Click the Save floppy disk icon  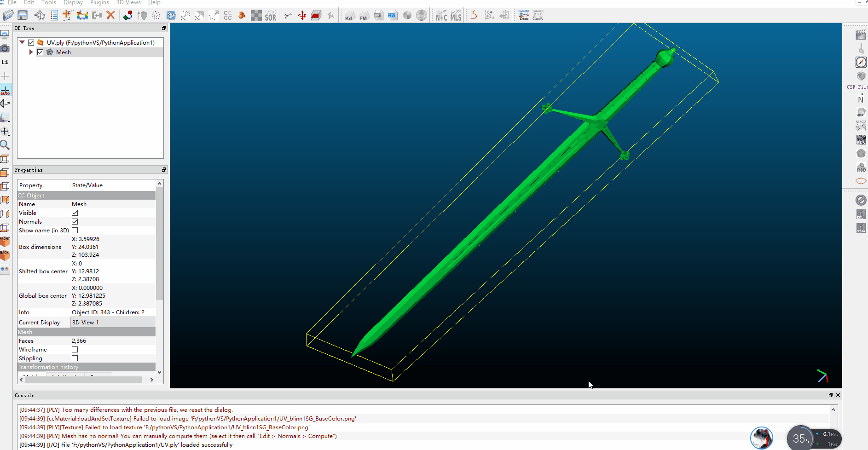(x=22, y=15)
